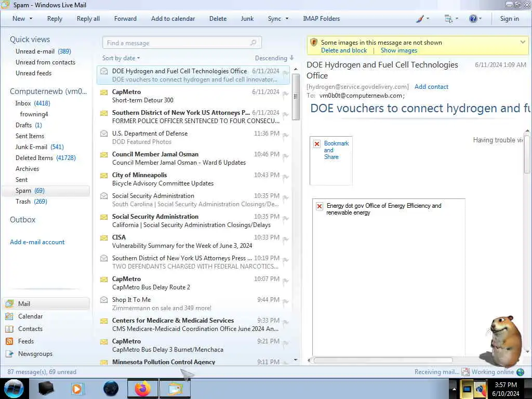Click Reply in the toolbar
Screen dimensions: 532x399
[x=55, y=19]
